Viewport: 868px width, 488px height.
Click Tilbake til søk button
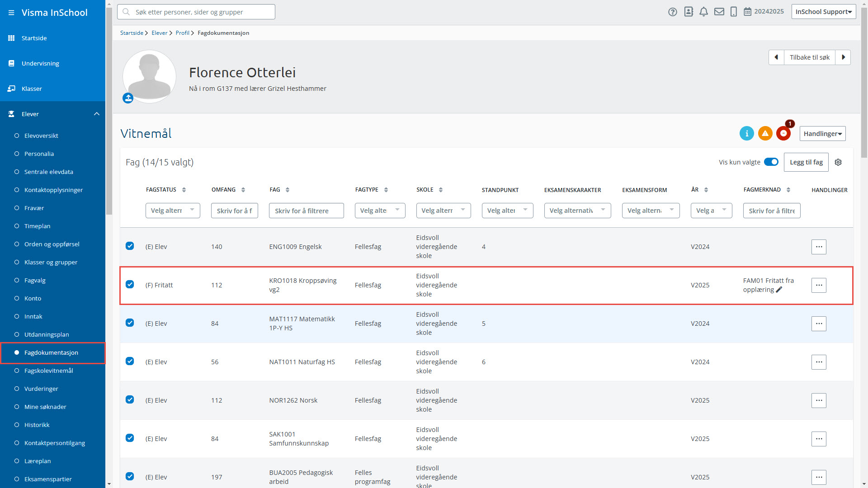tap(809, 57)
